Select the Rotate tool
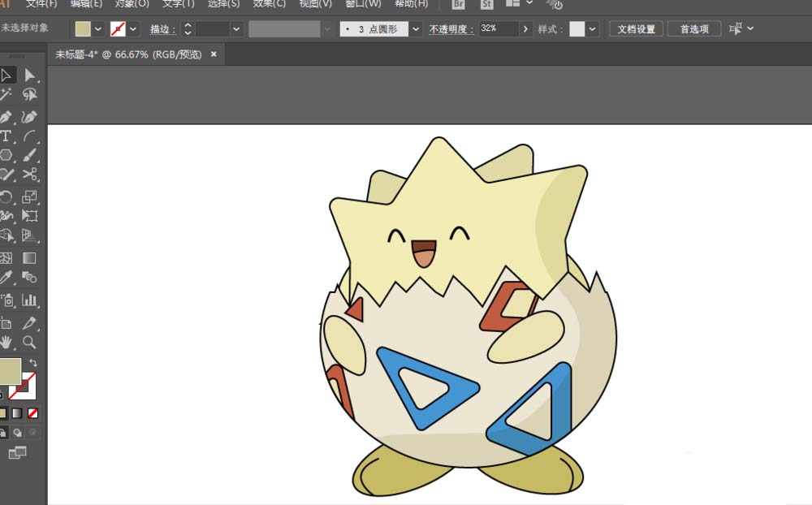The height and width of the screenshot is (505, 812). pos(6,196)
